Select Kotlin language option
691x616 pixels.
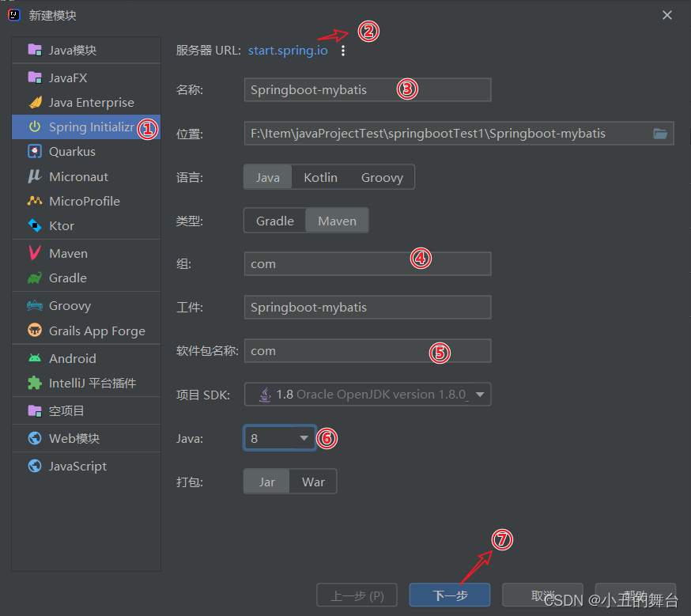pos(320,177)
